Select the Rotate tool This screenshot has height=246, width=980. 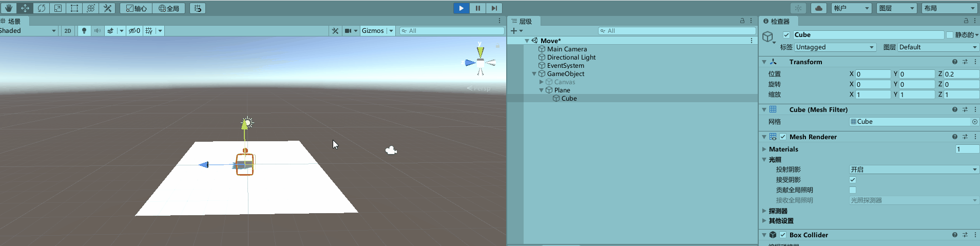coord(41,8)
